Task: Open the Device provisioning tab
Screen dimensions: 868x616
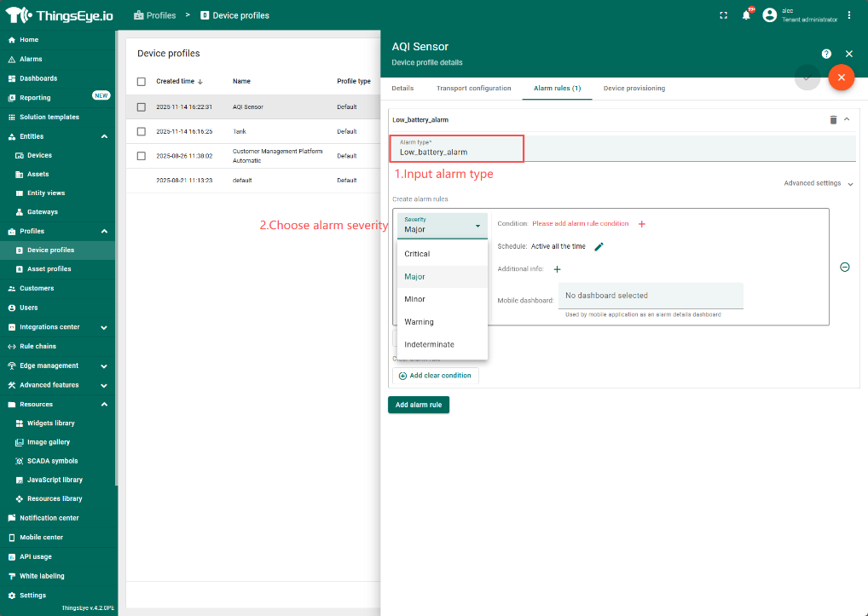Action: coord(634,89)
